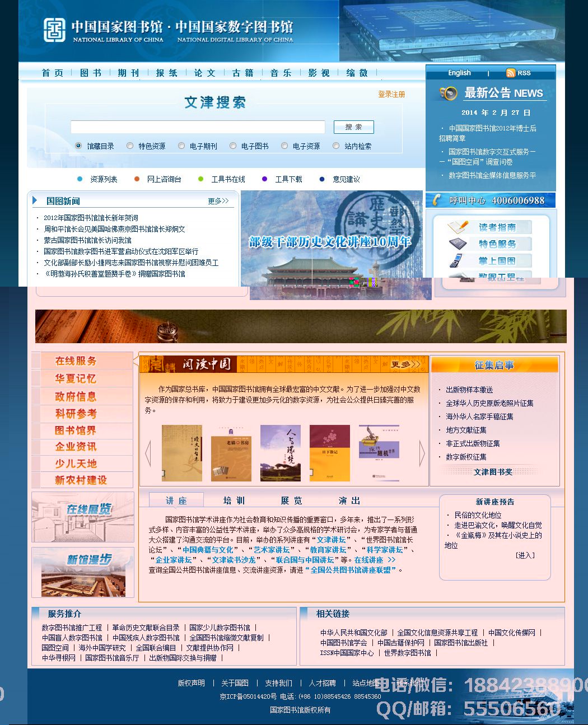Open news item 2012年国家图书馆馆长新年贺词

91,218
